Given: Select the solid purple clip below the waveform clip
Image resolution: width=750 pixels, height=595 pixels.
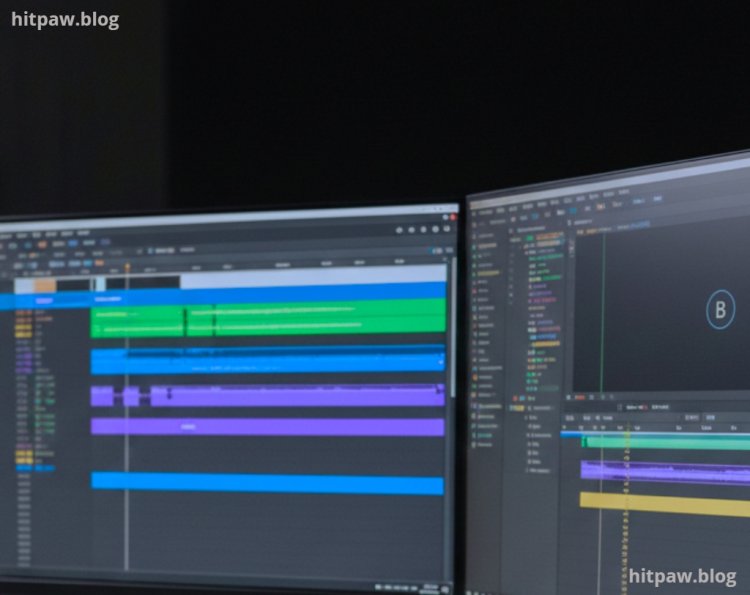Looking at the screenshot, I should (x=267, y=427).
